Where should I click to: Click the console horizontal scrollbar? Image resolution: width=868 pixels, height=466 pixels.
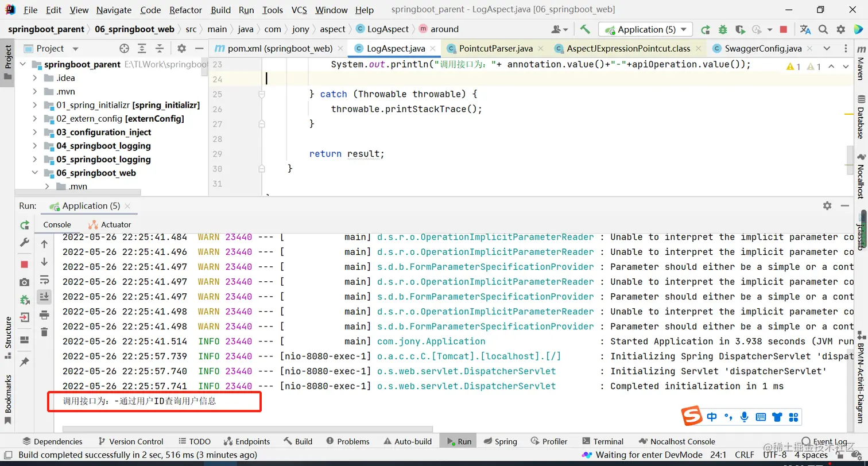(247, 429)
